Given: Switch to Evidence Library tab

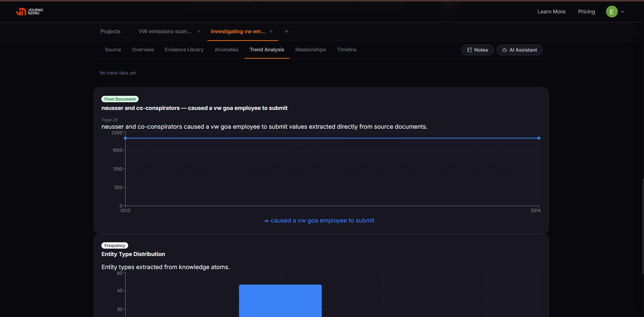Looking at the screenshot, I should click(x=184, y=50).
